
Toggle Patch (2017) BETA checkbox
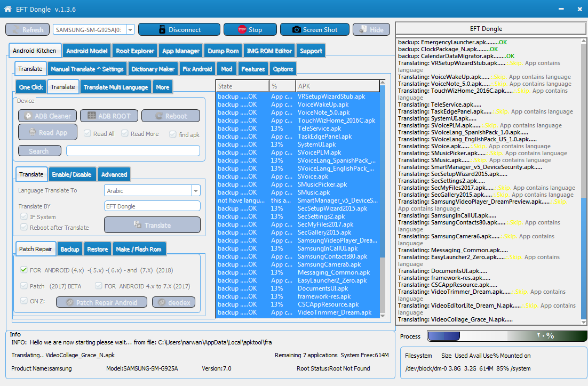click(24, 286)
